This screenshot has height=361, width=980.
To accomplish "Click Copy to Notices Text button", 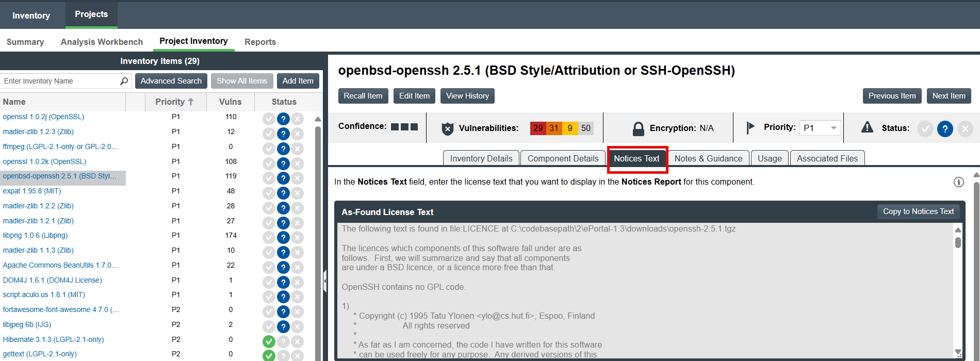I will (x=918, y=211).
